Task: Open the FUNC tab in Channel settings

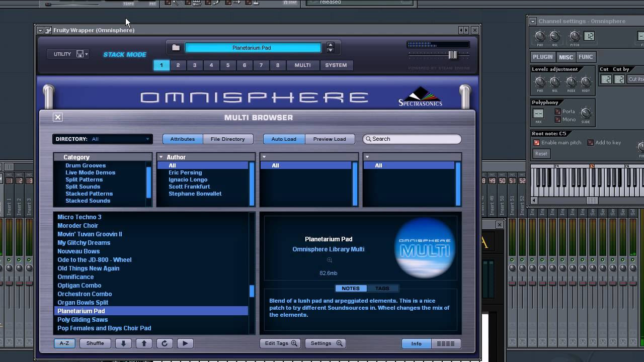Action: coord(586,57)
